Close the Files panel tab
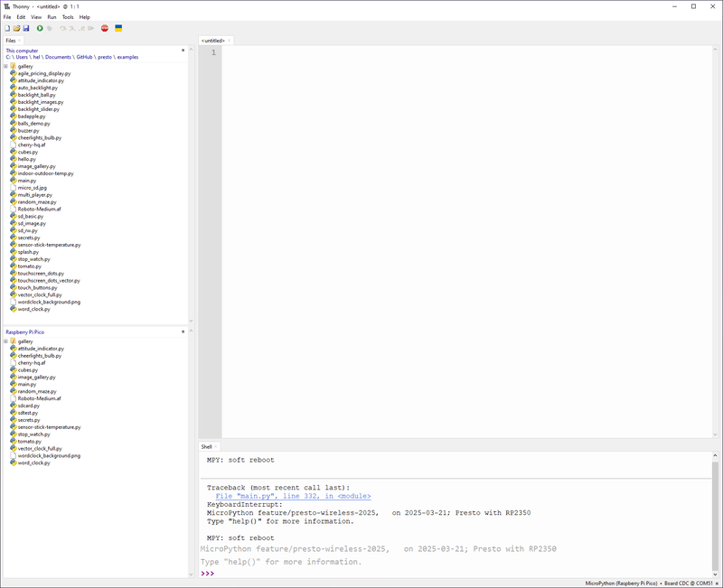 click(x=21, y=41)
